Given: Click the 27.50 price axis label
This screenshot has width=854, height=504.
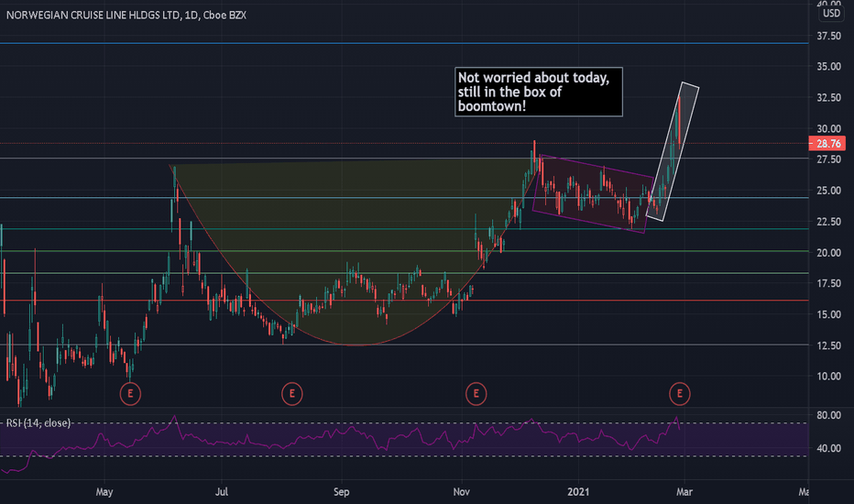Looking at the screenshot, I should [828, 159].
